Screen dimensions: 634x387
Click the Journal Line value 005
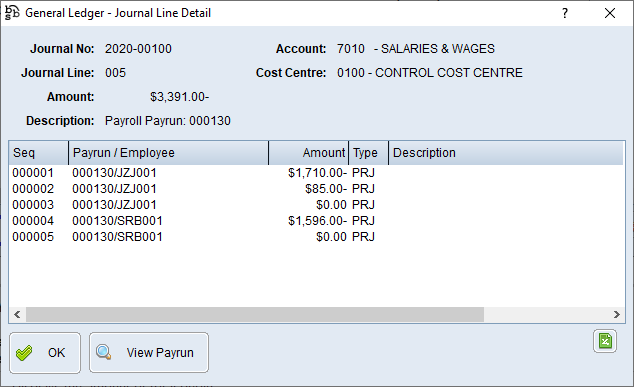pos(116,73)
